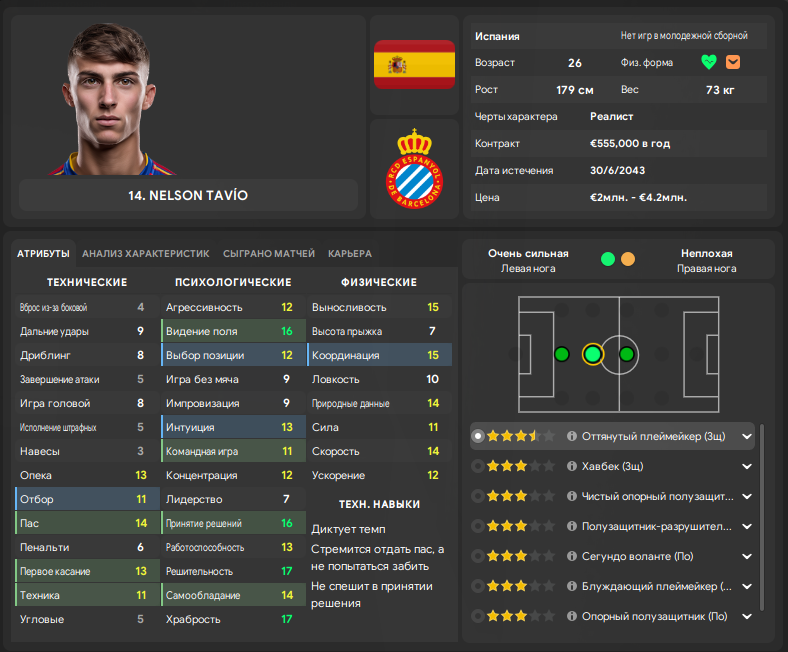
Task: Click the green heart fitness icon
Action: pos(709,62)
